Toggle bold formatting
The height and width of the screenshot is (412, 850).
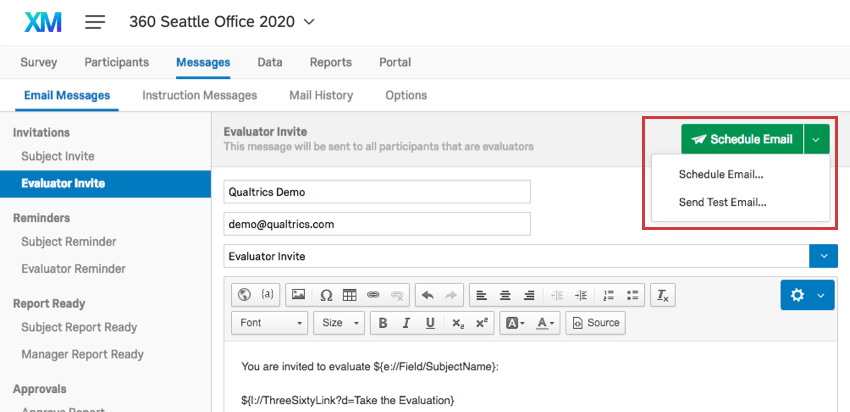coord(383,323)
